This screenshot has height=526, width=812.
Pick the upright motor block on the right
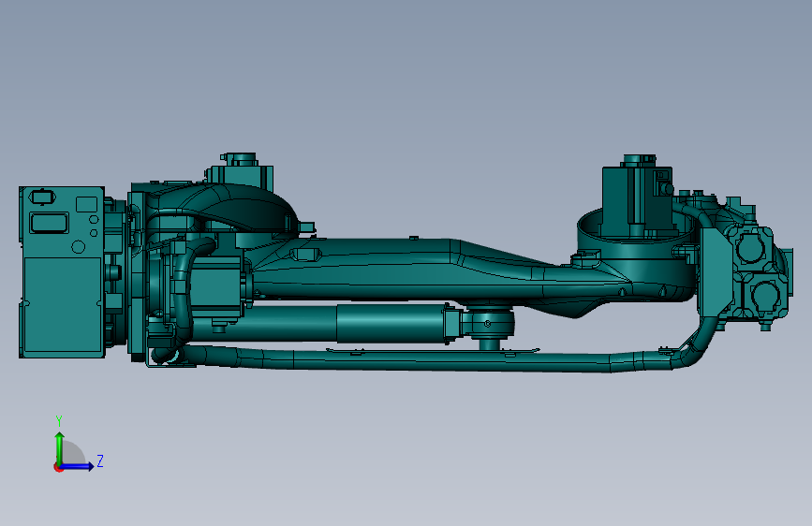[x=637, y=199]
